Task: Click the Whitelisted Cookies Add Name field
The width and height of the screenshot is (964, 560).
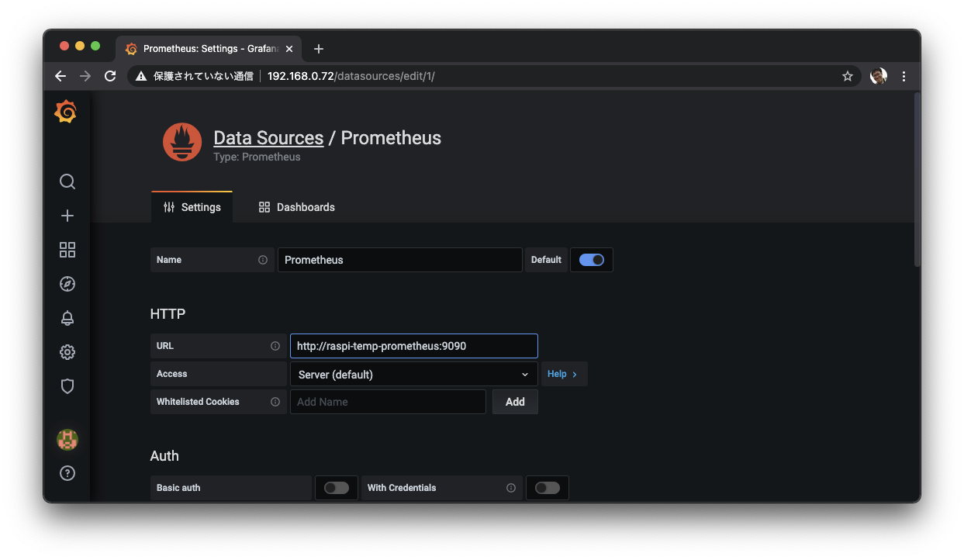Action: point(388,402)
